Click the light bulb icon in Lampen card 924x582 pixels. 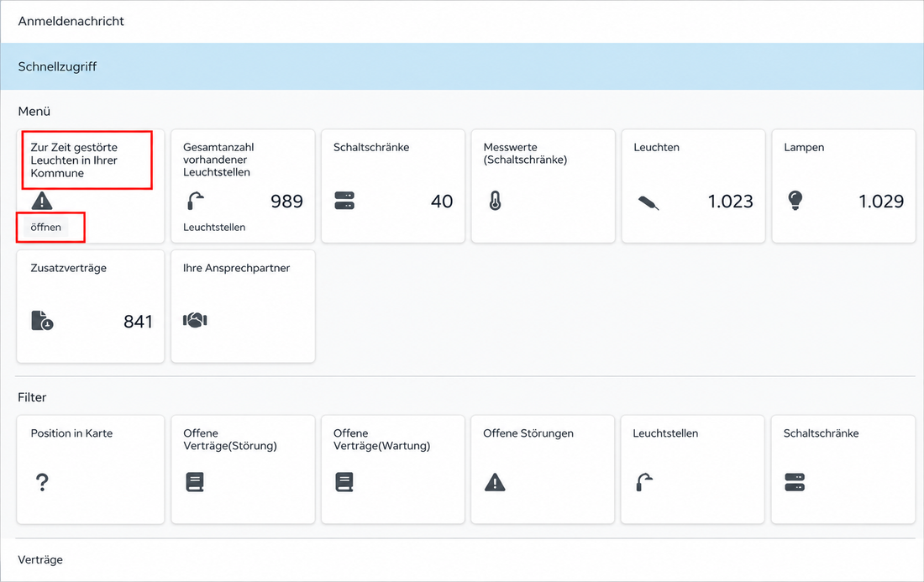click(795, 200)
